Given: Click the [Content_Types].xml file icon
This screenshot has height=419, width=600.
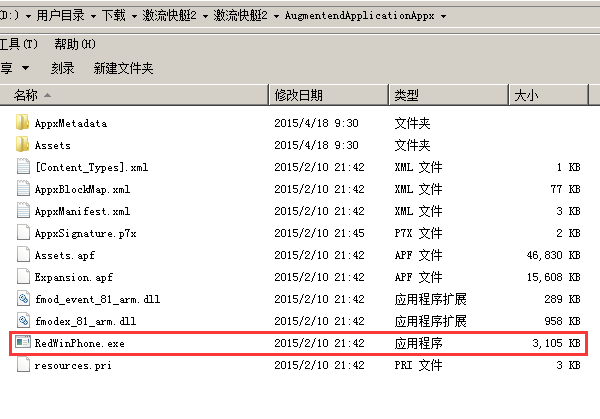Looking at the screenshot, I should (23, 167).
